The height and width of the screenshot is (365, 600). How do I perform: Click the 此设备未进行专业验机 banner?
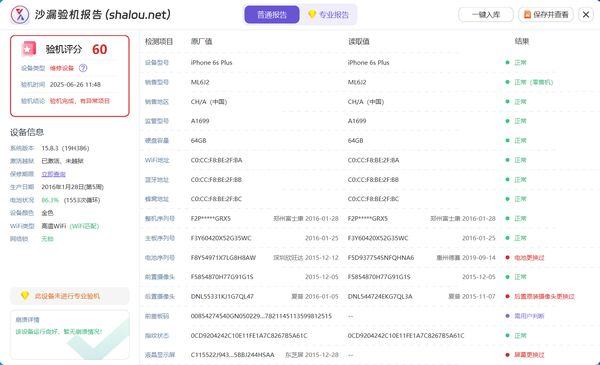pyautogui.click(x=70, y=296)
